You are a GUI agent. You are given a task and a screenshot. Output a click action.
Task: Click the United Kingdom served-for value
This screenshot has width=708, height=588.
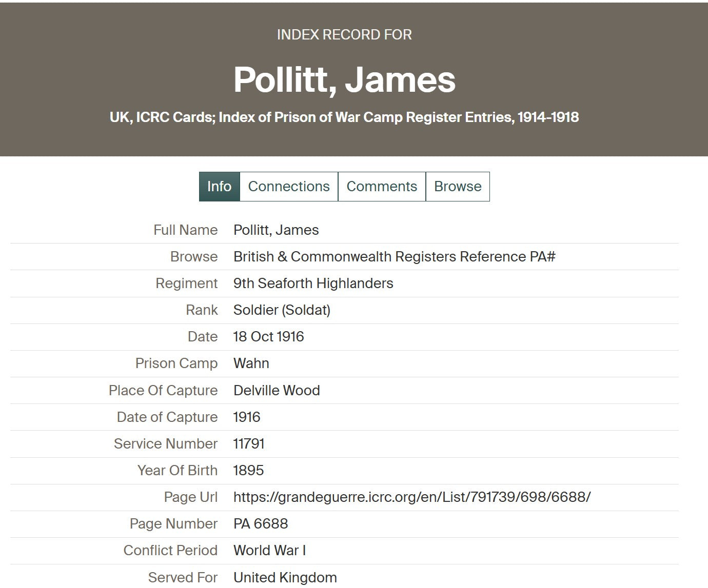[285, 578]
